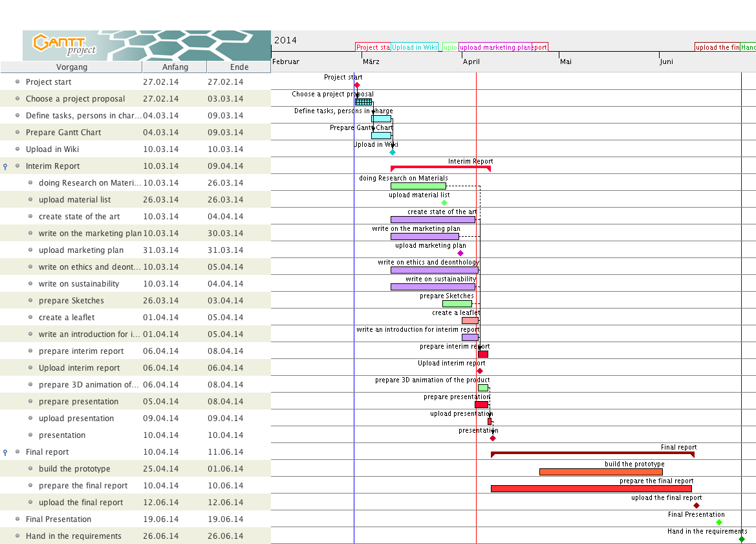Click the 'upload marketing plan' label in timeline header
The image size is (756, 544).
tap(495, 47)
